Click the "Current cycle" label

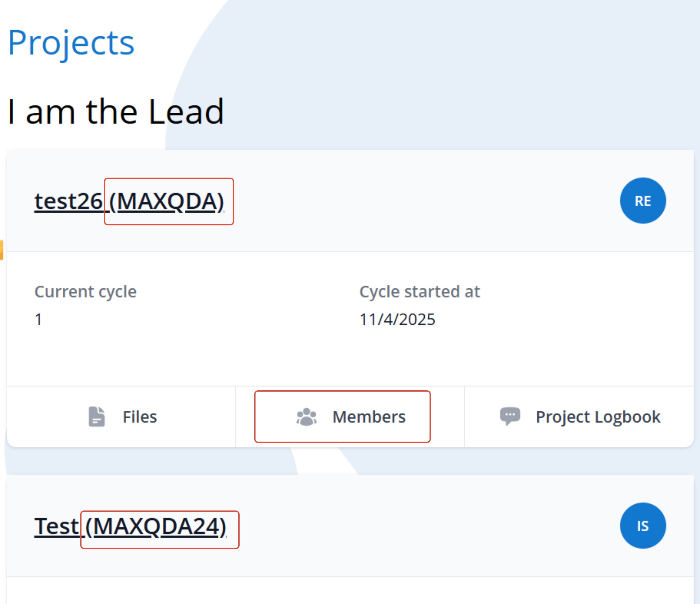click(85, 292)
